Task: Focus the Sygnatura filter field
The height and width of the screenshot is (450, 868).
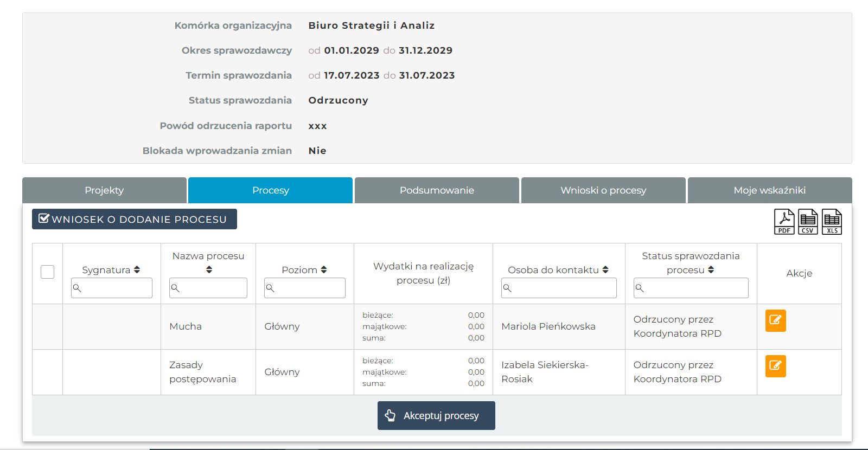Action: tap(112, 288)
